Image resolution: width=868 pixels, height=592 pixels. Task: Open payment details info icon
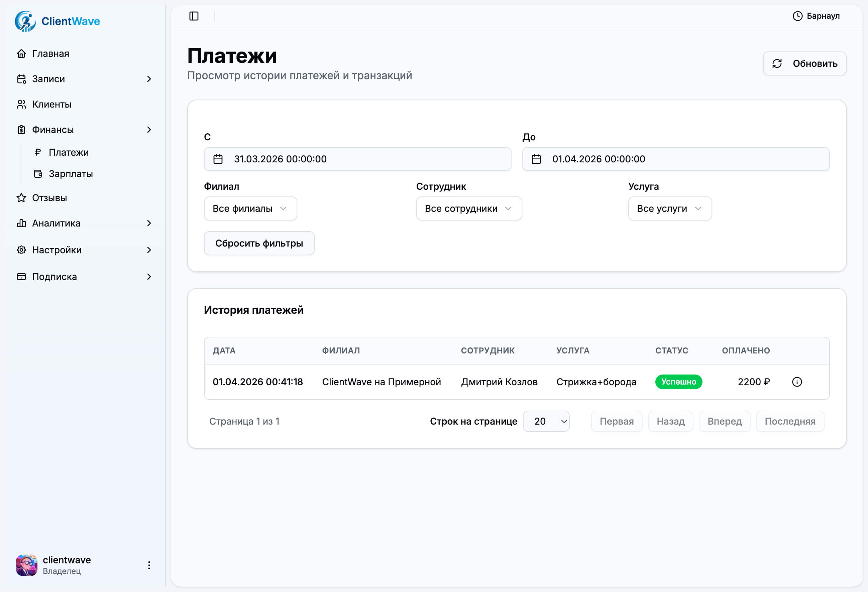797,382
